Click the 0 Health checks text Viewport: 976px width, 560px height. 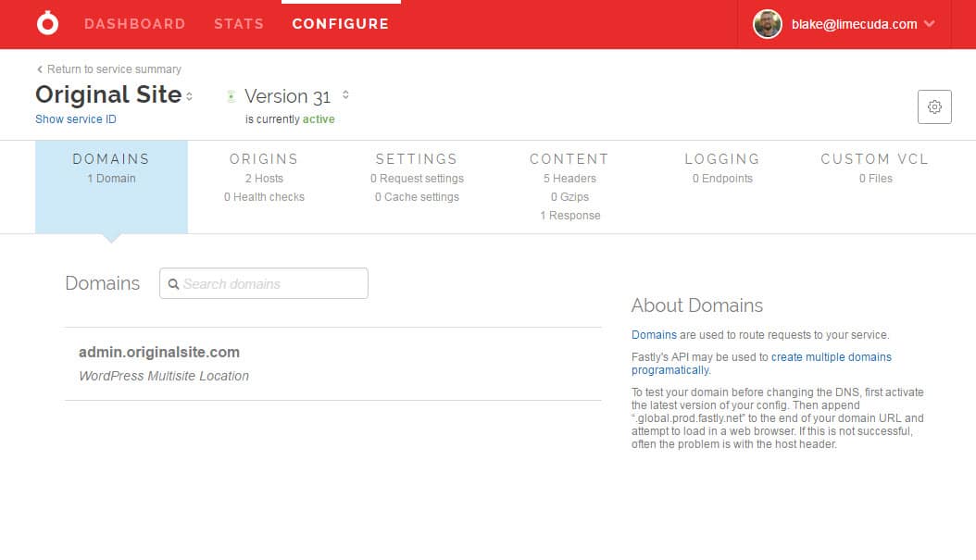(264, 196)
